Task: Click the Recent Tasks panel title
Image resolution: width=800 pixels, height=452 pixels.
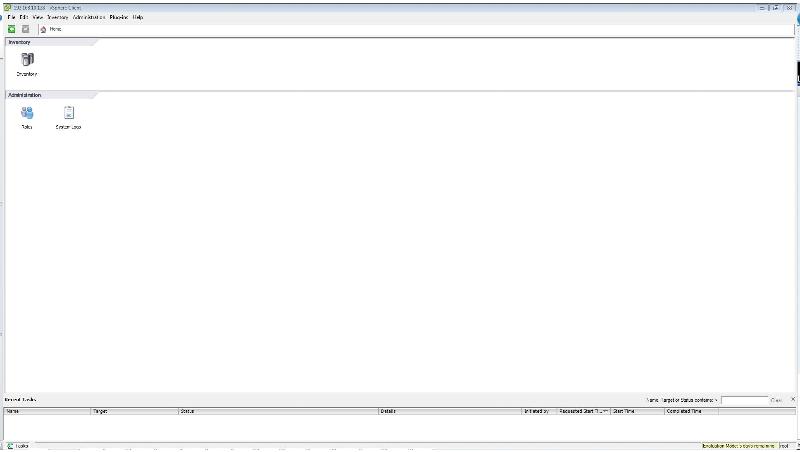Action: coord(20,400)
